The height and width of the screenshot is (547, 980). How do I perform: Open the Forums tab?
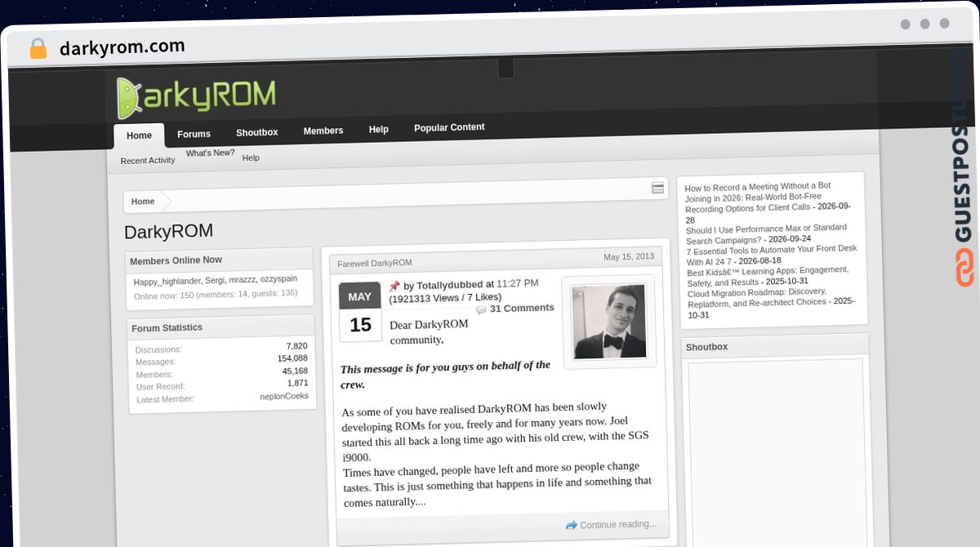pyautogui.click(x=194, y=134)
